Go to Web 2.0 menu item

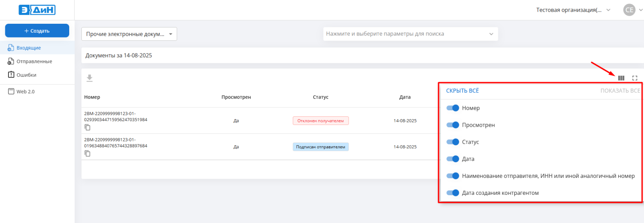25,92
